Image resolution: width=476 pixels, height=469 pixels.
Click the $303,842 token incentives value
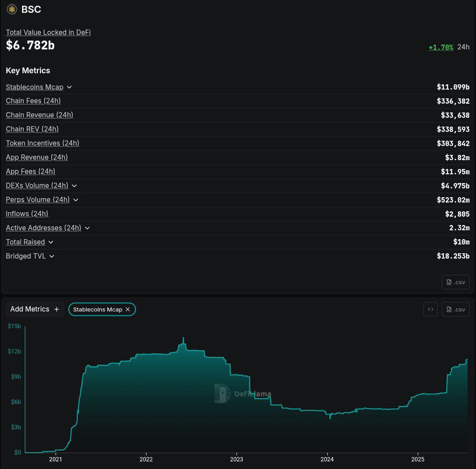[453, 143]
